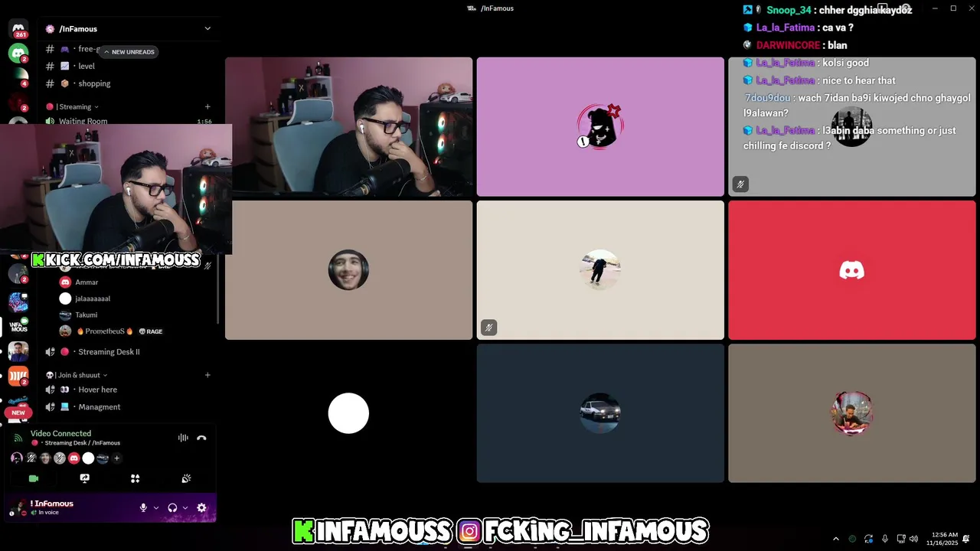Deafen using the headphones icon
This screenshot has width=980, height=551.
[x=172, y=507]
